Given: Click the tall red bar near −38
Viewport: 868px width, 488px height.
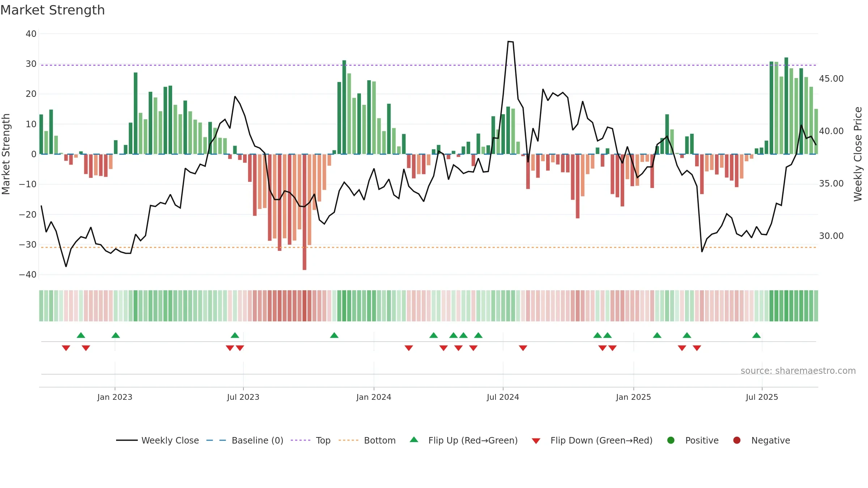Looking at the screenshot, I should point(305,212).
